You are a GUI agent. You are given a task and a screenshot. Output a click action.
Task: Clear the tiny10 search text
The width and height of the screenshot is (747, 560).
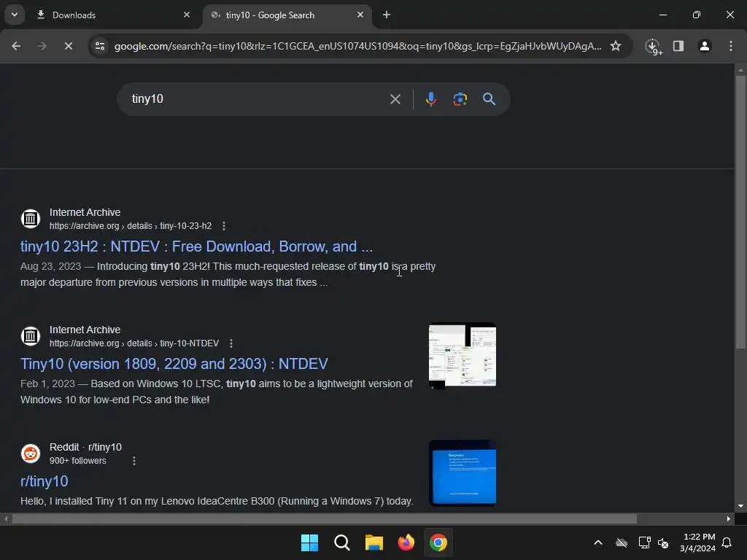click(x=395, y=99)
